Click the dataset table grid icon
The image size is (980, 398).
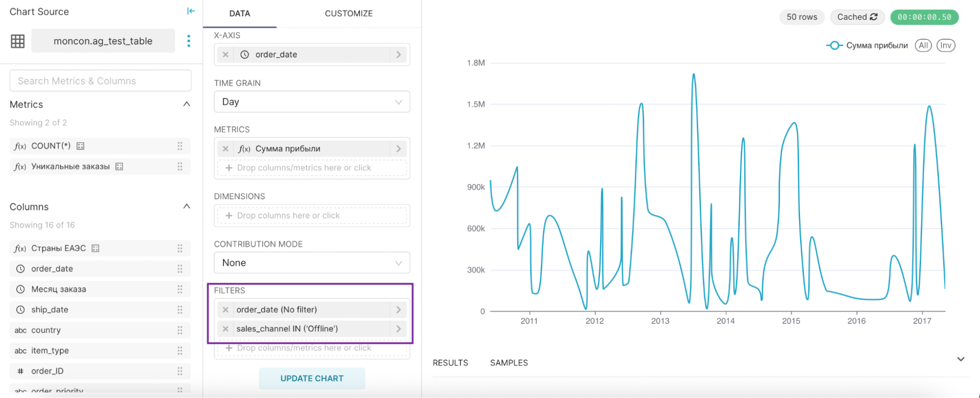click(18, 41)
